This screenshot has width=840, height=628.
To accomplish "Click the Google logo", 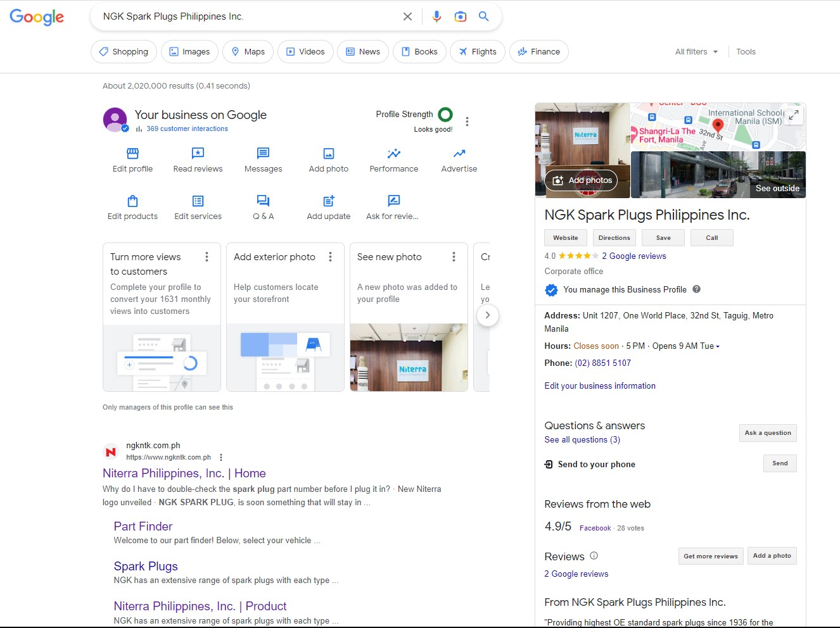I will 37,17.
